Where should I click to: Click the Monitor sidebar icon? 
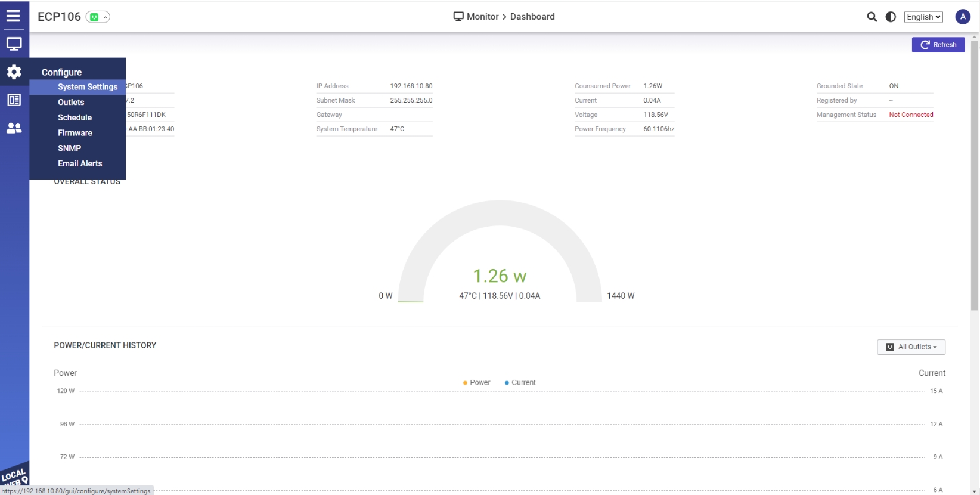pos(14,44)
